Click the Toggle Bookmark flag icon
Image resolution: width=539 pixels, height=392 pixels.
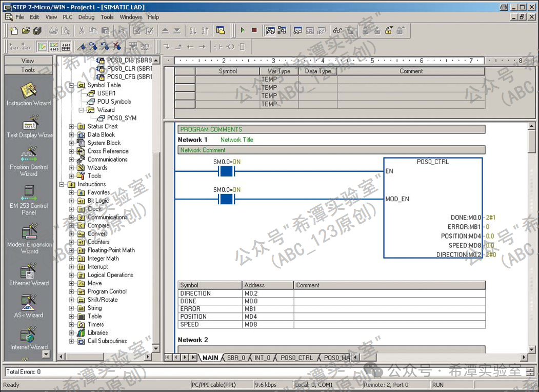(x=82, y=46)
